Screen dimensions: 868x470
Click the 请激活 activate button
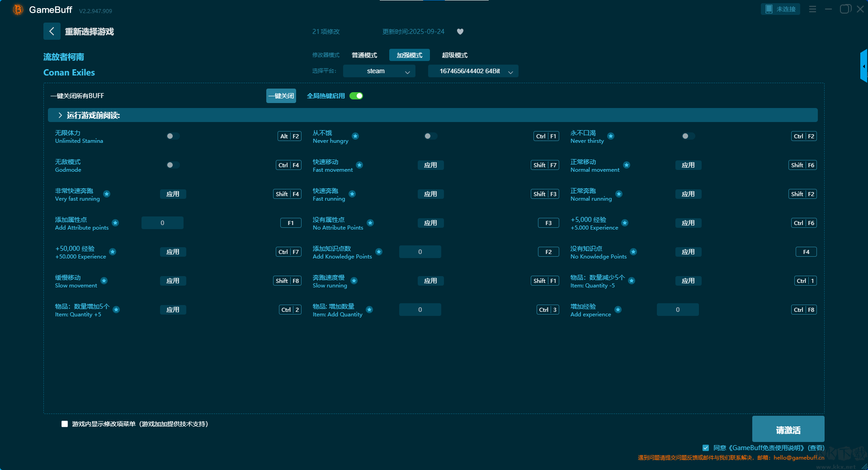tap(788, 429)
